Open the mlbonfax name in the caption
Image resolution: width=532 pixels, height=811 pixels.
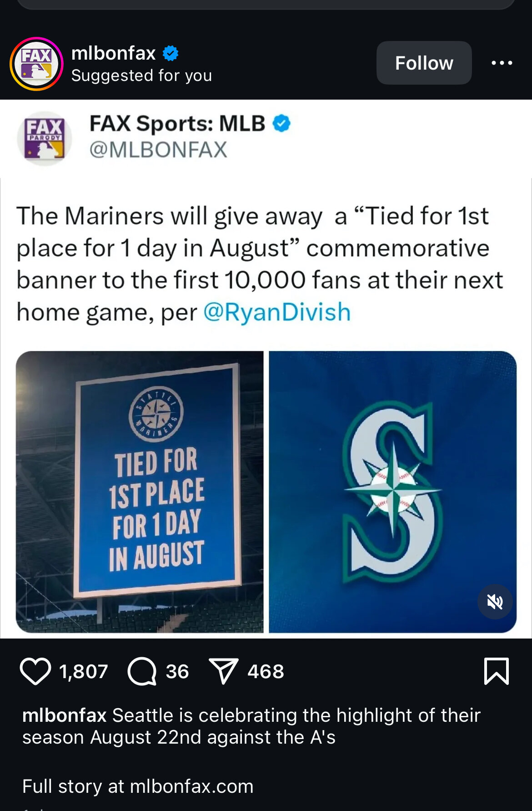[64, 715]
